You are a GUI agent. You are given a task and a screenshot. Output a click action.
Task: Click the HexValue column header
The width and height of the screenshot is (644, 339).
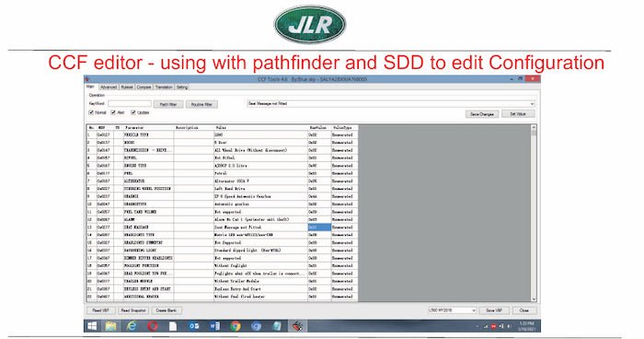(319, 127)
